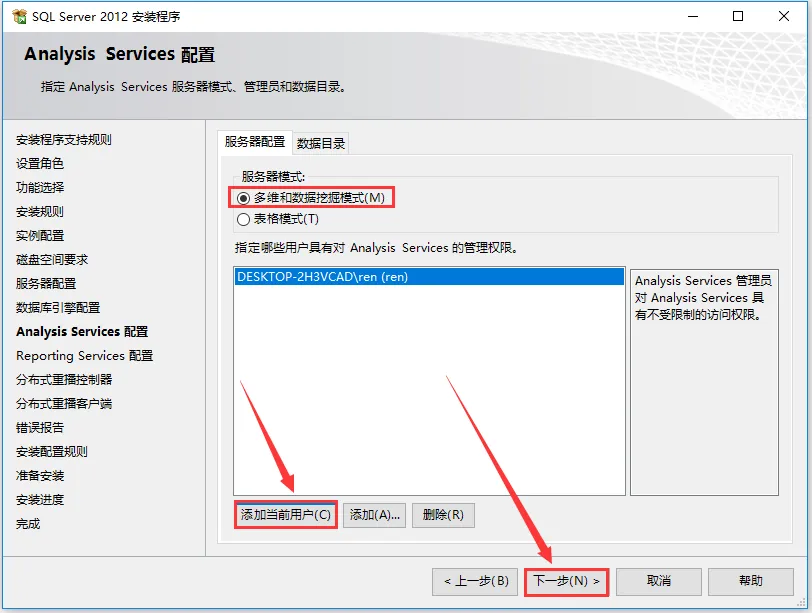Switch to the 数据目录 tab
Screen dimensions: 812x613
321,143
